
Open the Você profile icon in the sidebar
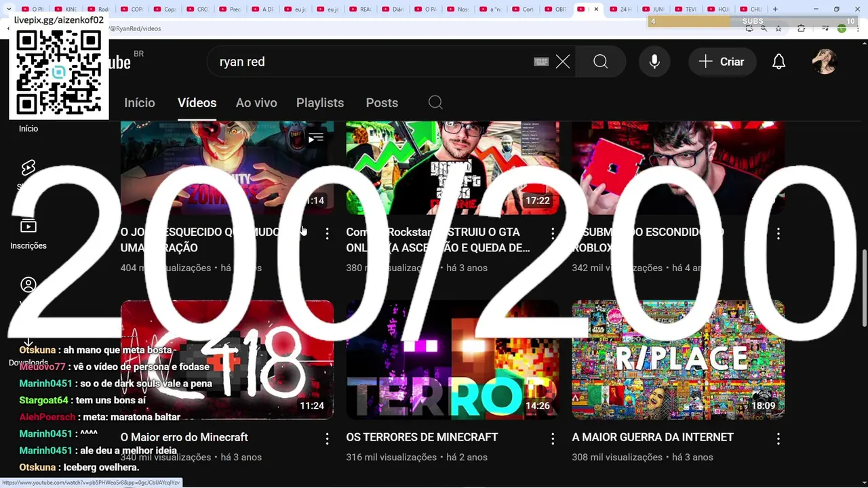(x=28, y=285)
